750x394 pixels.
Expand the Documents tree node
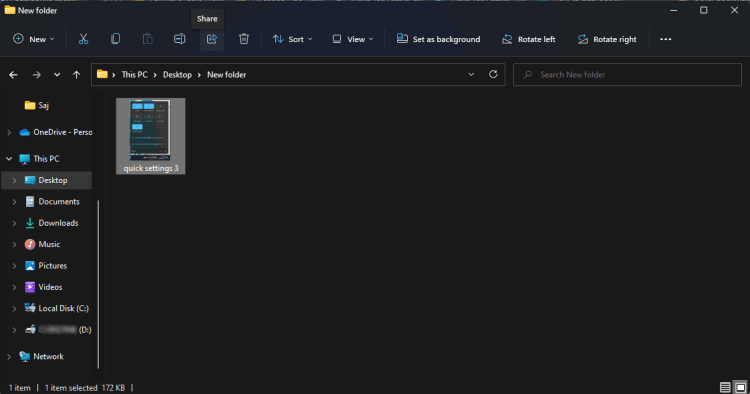click(14, 202)
